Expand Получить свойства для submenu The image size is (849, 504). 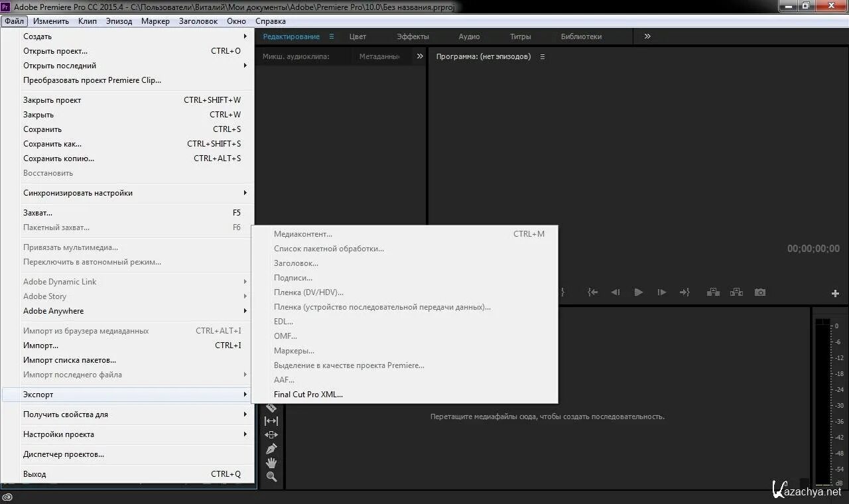(245, 414)
